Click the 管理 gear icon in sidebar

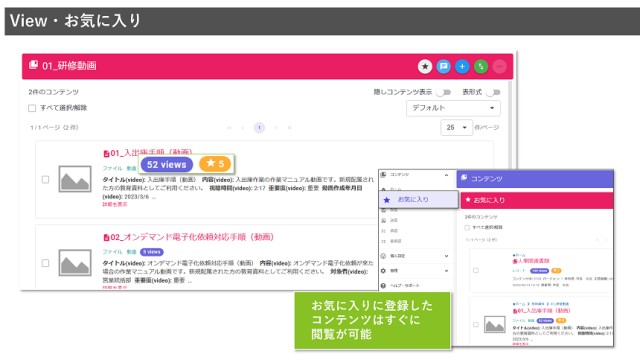[x=383, y=271]
